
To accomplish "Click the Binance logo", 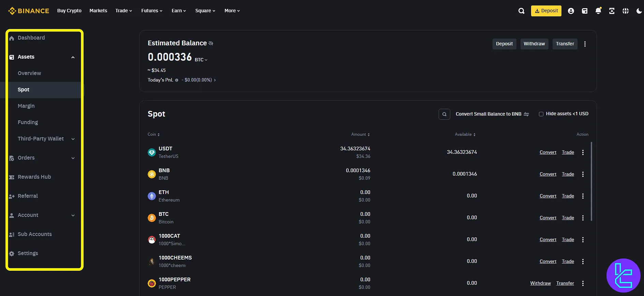I will click(29, 11).
